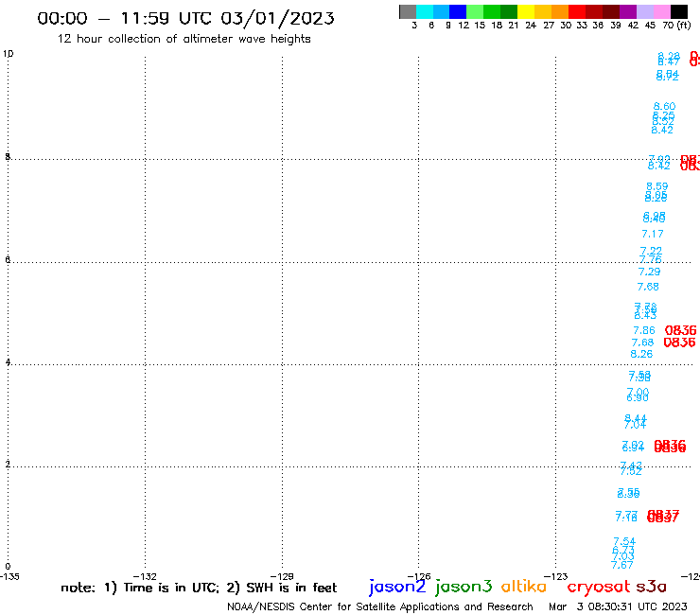Click the subtitle '12 hour collection of altimeter wave heights'

pyautogui.click(x=184, y=39)
